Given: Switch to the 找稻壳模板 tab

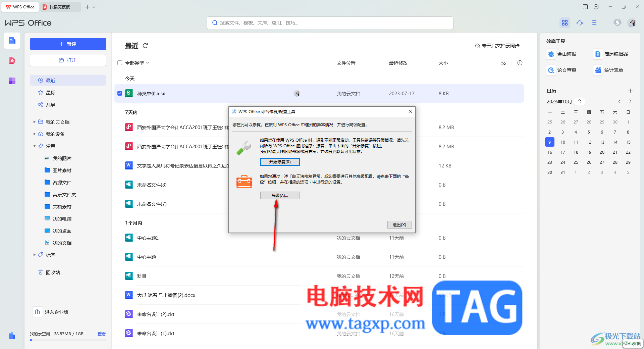Looking at the screenshot, I should tap(60, 7).
